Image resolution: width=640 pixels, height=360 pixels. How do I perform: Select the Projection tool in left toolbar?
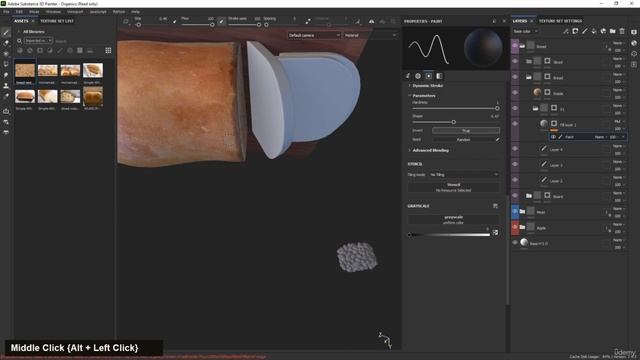tap(6, 53)
